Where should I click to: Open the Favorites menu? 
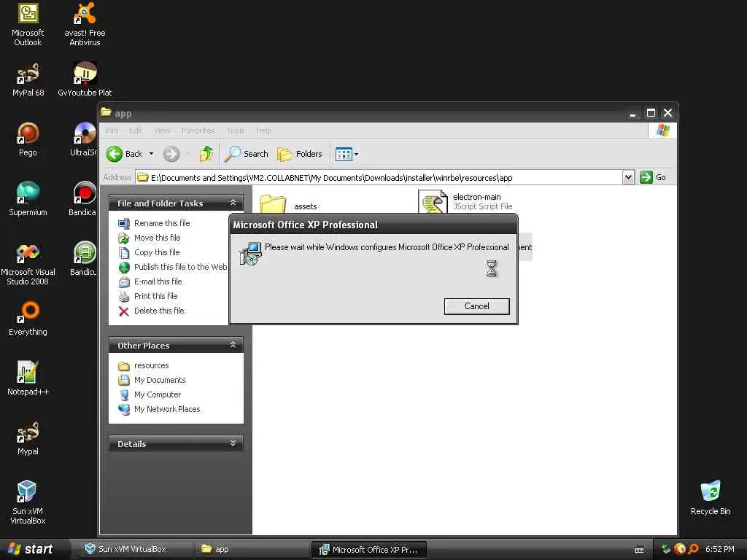click(198, 131)
